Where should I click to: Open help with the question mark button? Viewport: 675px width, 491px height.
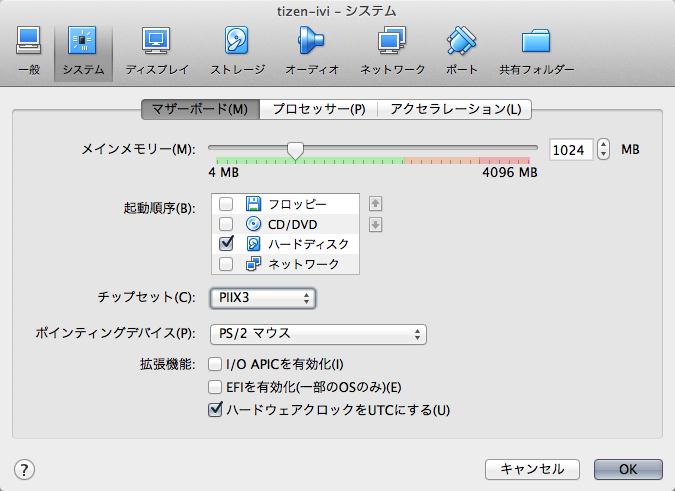[x=24, y=469]
